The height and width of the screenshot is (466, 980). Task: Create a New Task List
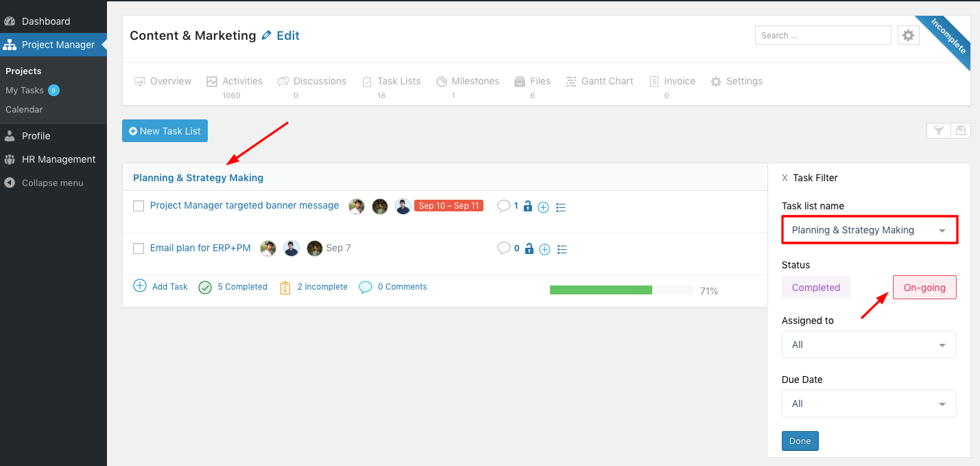click(x=165, y=130)
